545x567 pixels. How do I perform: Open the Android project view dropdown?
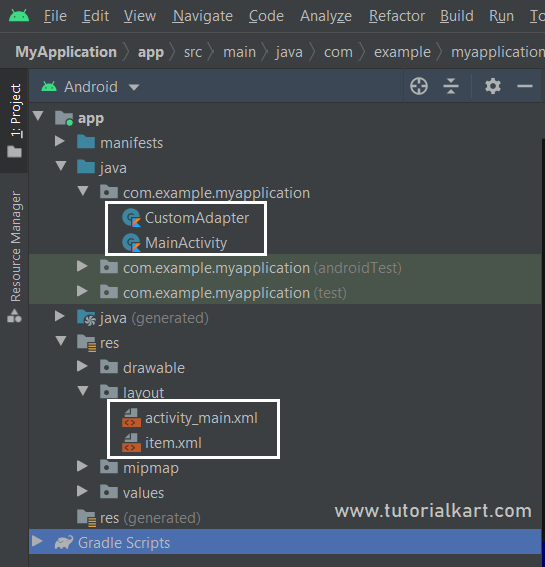91,87
